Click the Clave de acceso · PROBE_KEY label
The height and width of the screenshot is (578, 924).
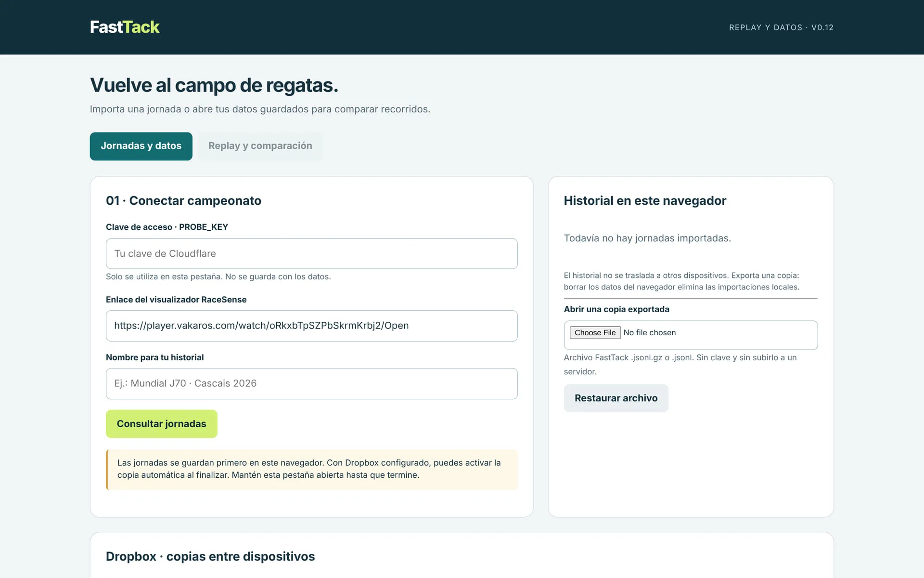(x=167, y=227)
